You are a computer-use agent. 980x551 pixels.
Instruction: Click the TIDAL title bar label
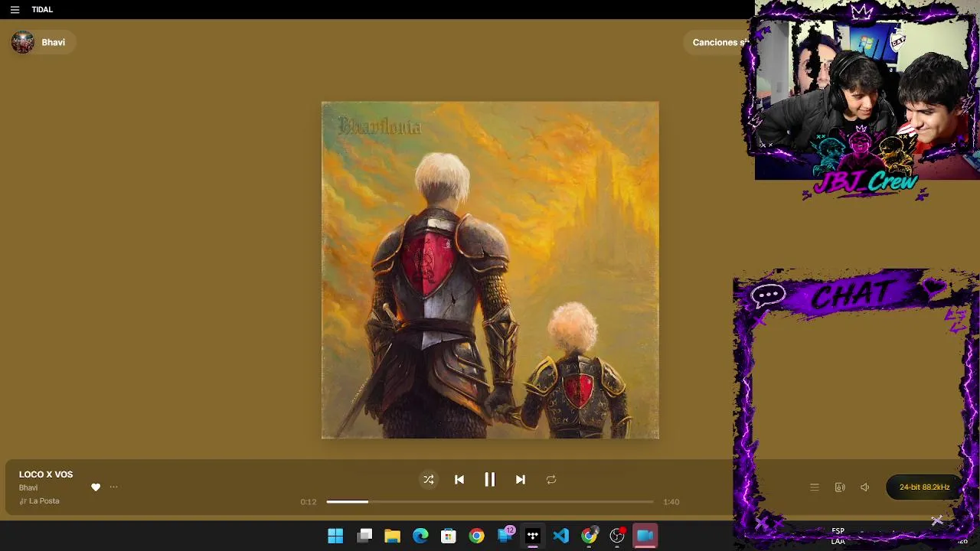click(x=42, y=10)
